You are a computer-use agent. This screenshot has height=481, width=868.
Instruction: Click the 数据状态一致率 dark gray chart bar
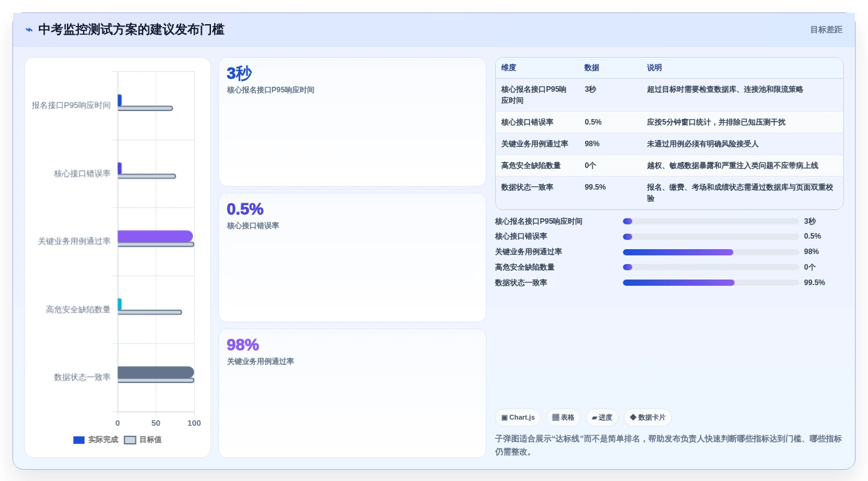[x=156, y=372]
